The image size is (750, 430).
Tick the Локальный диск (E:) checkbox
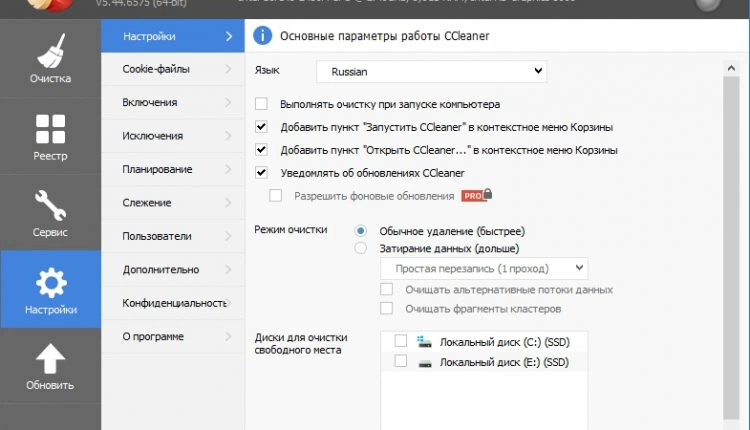point(401,361)
